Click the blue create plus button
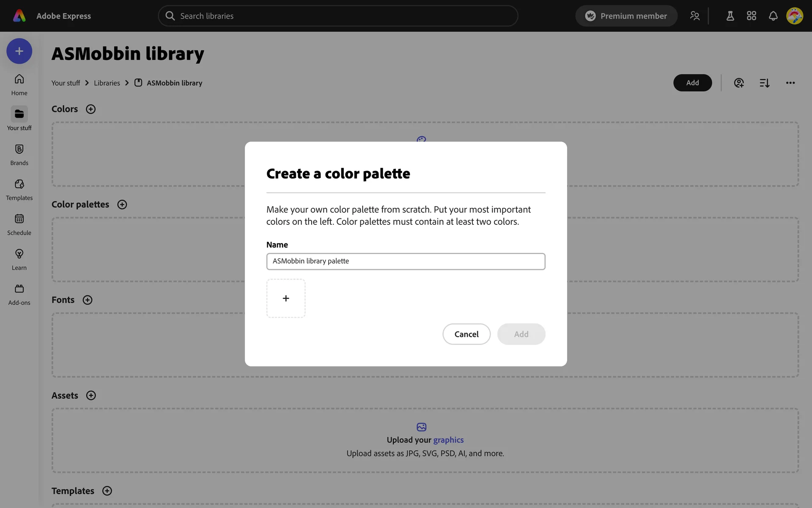This screenshot has height=508, width=812. [x=19, y=51]
